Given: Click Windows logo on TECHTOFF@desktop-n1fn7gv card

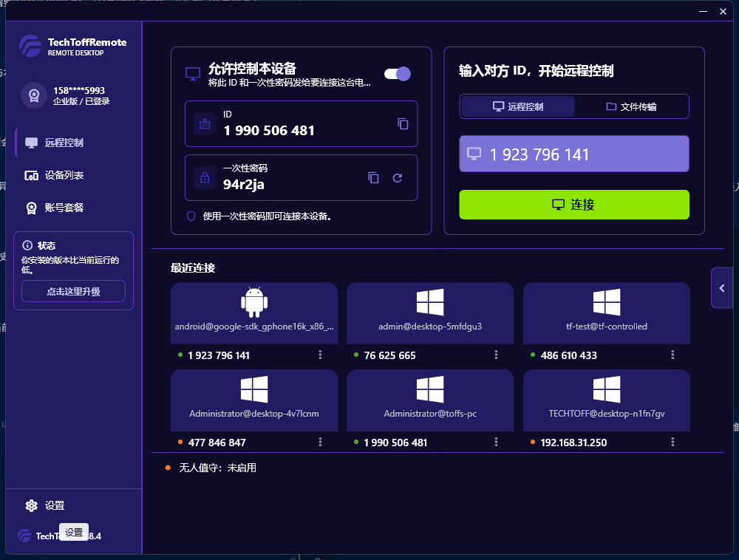Looking at the screenshot, I should click(x=607, y=389).
